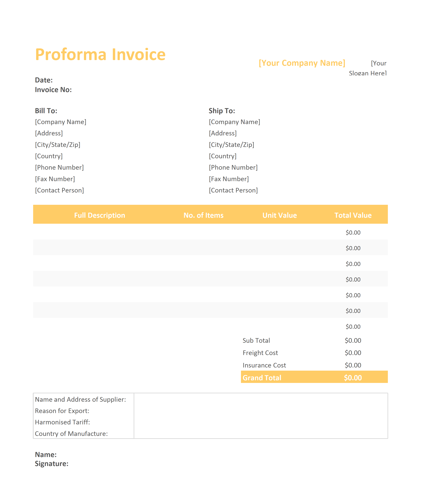Click the Ship To [Country] field
421x504 pixels.
click(223, 156)
